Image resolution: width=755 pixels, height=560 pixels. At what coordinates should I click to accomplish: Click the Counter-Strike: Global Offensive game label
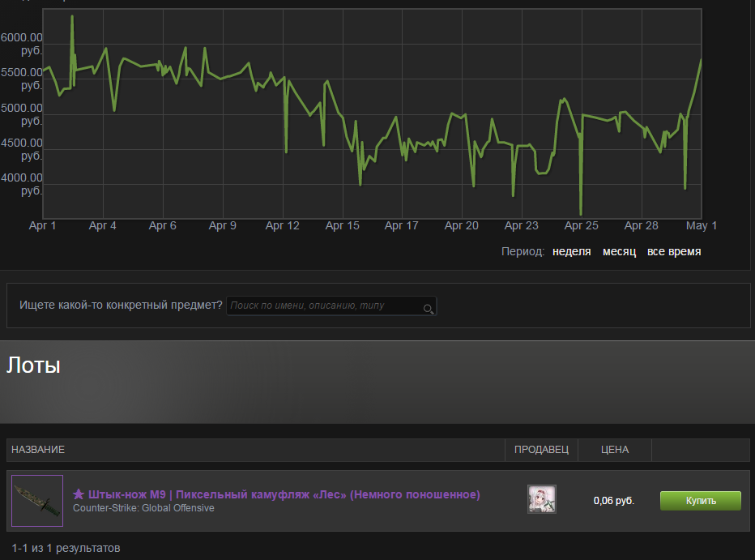tap(143, 508)
